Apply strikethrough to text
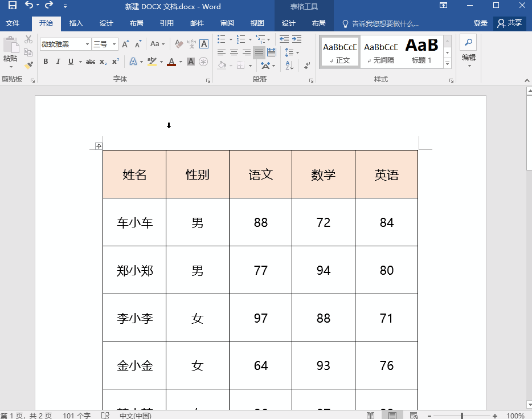The width and height of the screenshot is (532, 419). click(90, 62)
